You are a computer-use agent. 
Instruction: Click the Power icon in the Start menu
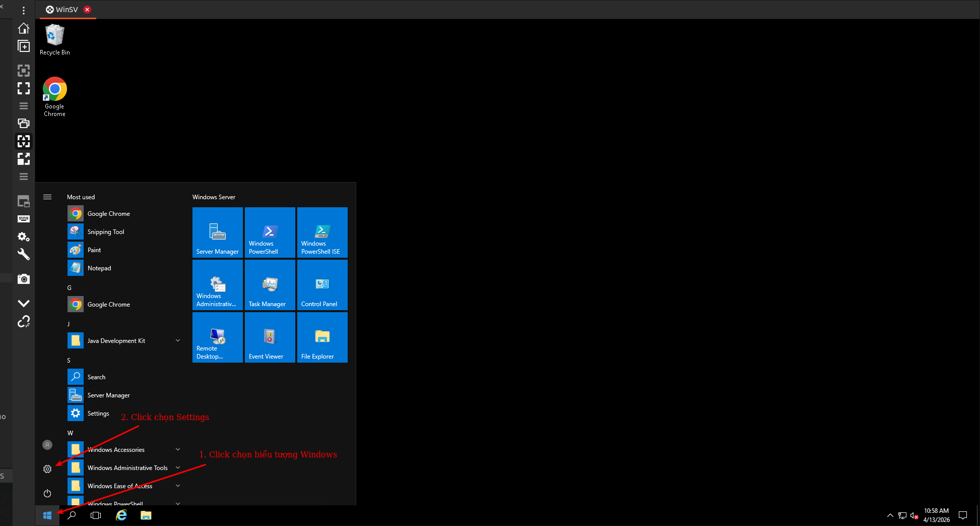47,493
